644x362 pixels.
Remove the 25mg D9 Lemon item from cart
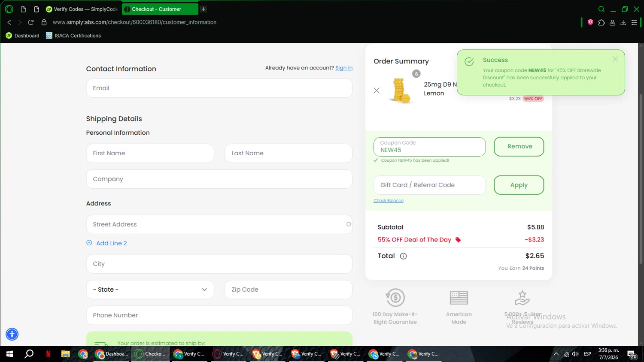click(377, 90)
